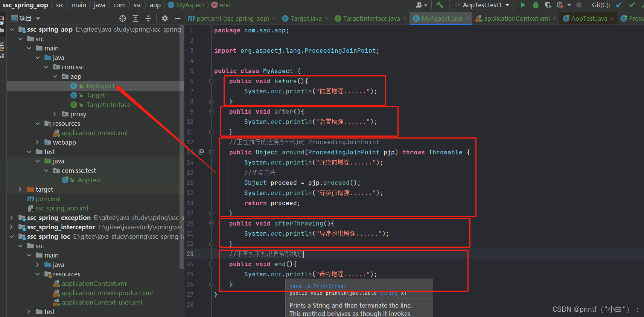Hide the project panel with the minus icon
This screenshot has width=644, height=317.
[x=178, y=18]
